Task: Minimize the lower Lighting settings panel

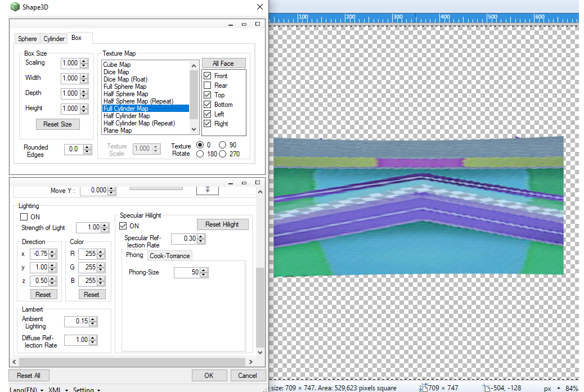Action: [x=231, y=183]
